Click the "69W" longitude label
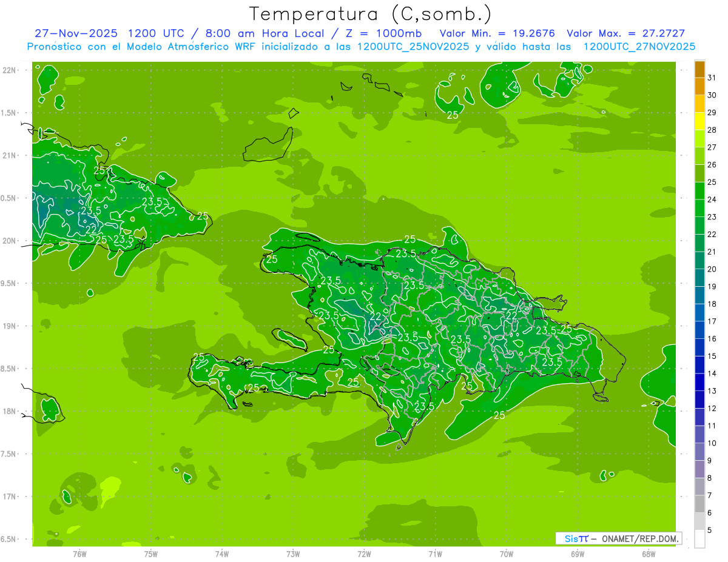Viewport: 728px width, 562px height. 578,554
